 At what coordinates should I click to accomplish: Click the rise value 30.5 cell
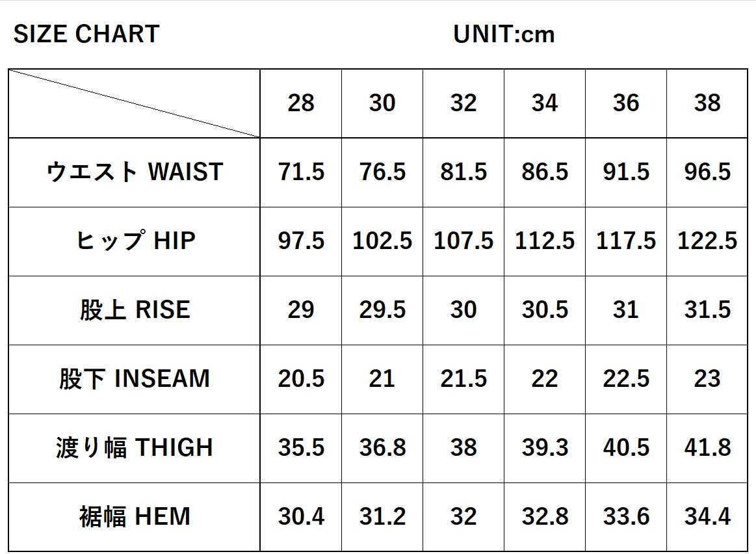tap(545, 310)
